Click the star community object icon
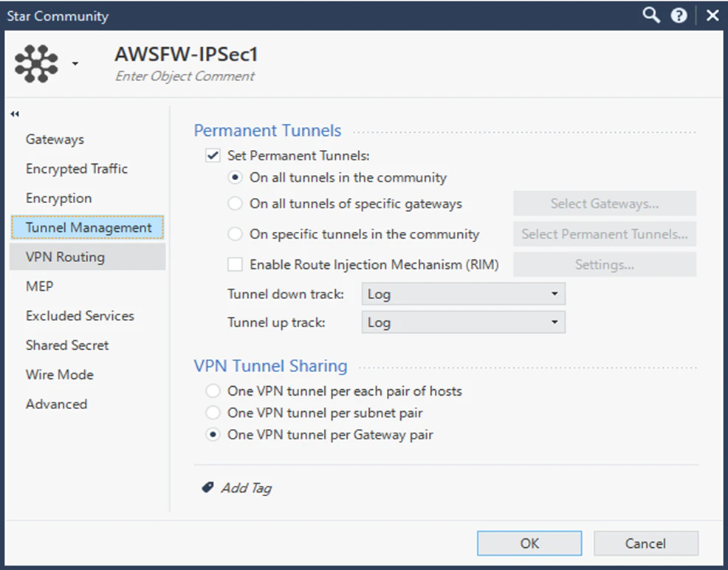 point(36,63)
